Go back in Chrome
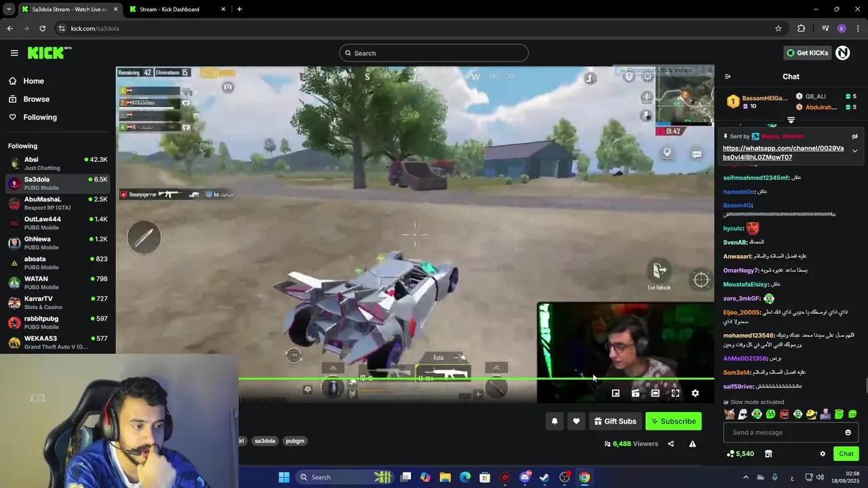Viewport: 868px width, 488px height. coord(9,28)
